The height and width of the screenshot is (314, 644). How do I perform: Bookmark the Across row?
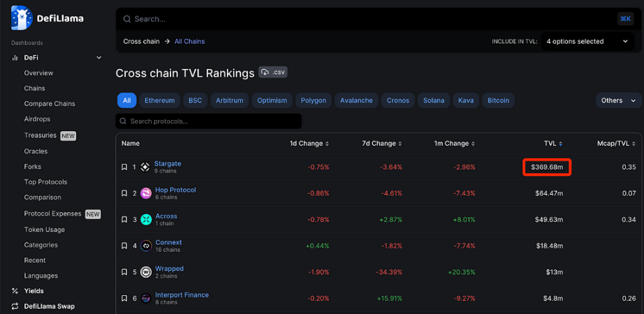click(x=124, y=220)
